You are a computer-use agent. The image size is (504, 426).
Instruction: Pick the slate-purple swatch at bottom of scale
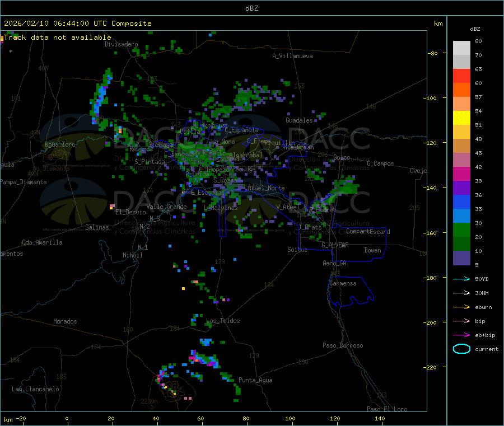[461, 258]
